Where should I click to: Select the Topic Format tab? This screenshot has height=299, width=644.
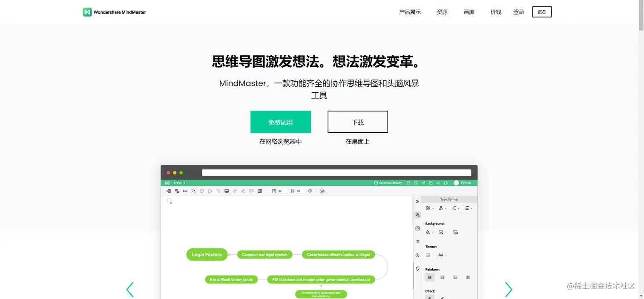pos(449,199)
